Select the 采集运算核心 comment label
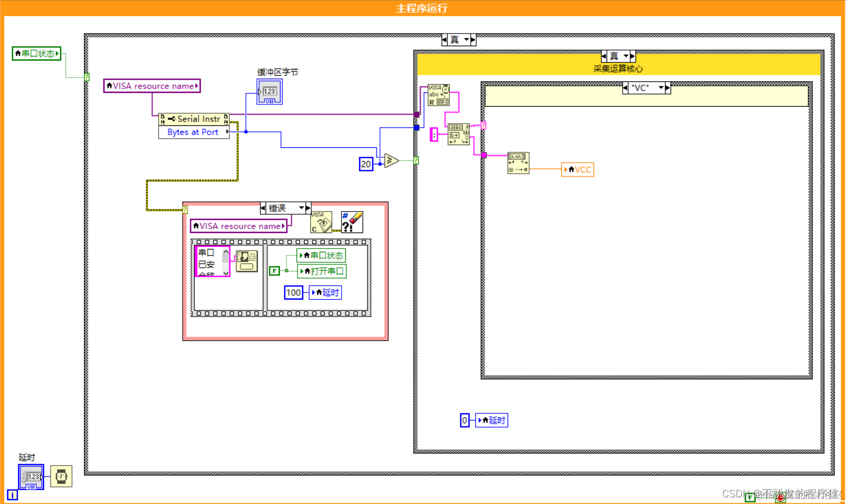847x504 pixels. [618, 69]
